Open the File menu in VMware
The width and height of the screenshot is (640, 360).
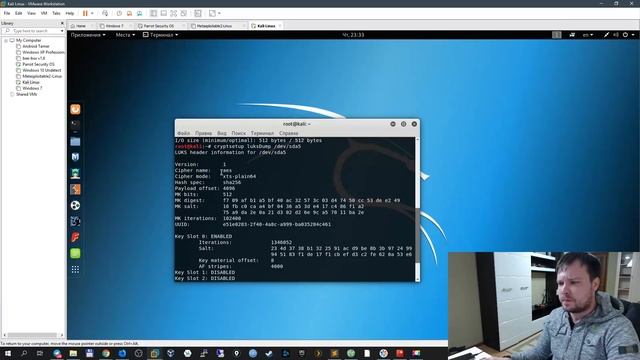tap(7, 13)
